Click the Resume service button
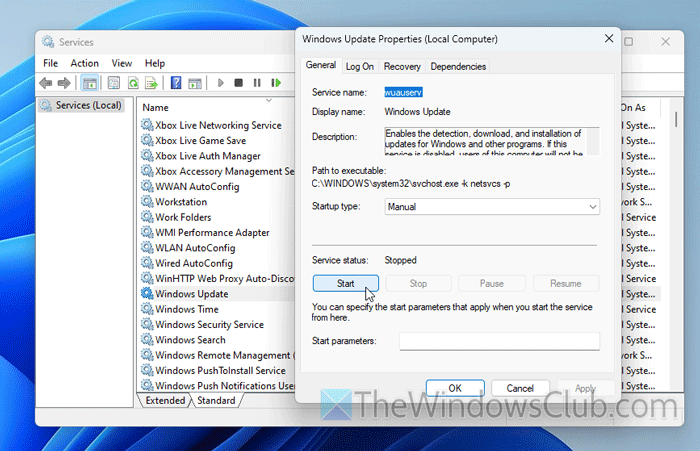700x451 pixels. point(566,284)
